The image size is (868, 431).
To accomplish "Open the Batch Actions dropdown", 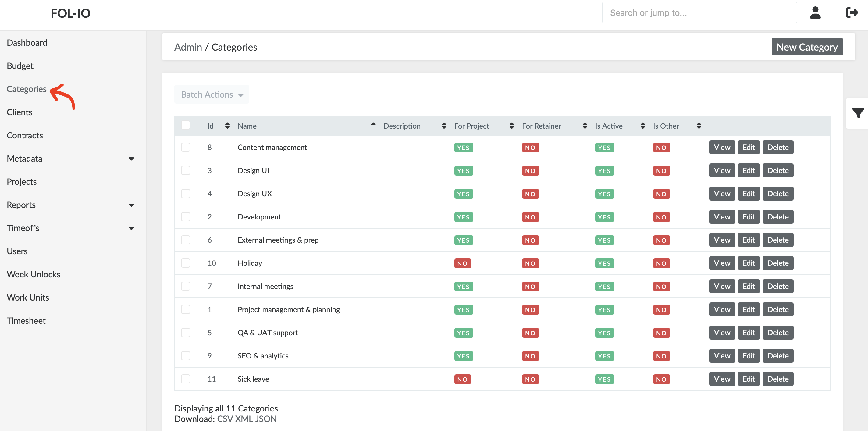I will [x=212, y=94].
